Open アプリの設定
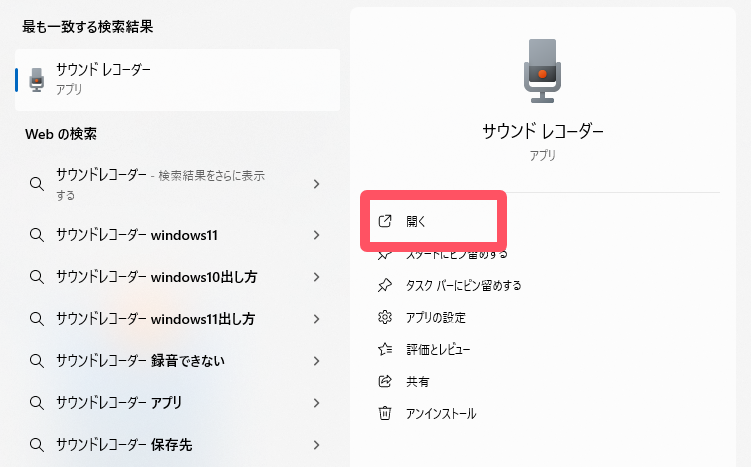 [435, 318]
